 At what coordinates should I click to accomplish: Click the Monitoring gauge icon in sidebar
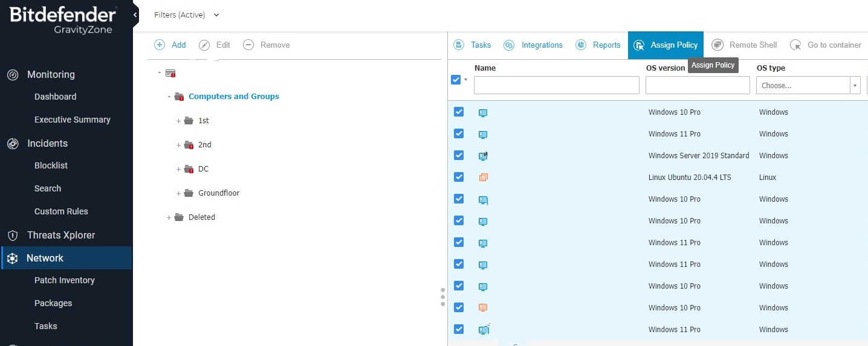(13, 75)
